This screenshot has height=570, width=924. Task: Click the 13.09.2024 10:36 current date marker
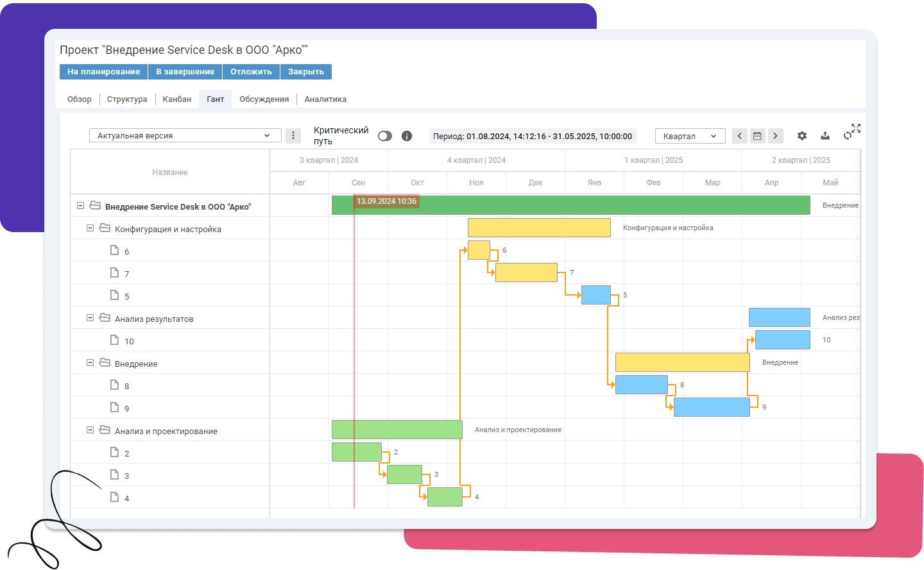(x=386, y=201)
